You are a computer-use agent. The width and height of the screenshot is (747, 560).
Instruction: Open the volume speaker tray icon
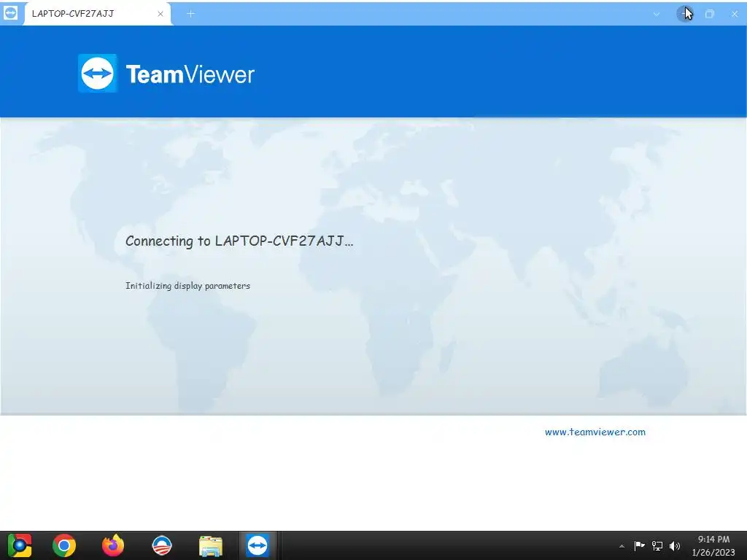point(675,545)
